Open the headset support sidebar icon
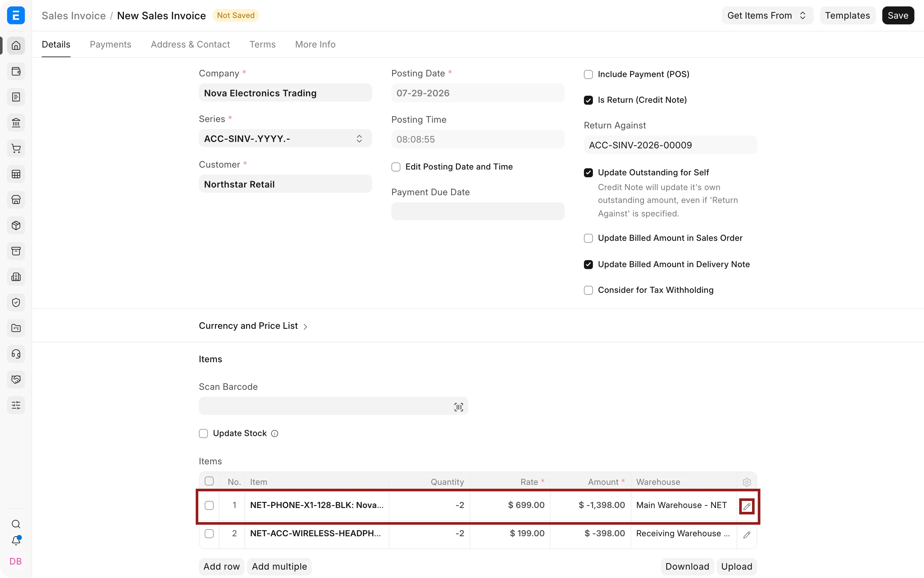The image size is (924, 578). (16, 354)
